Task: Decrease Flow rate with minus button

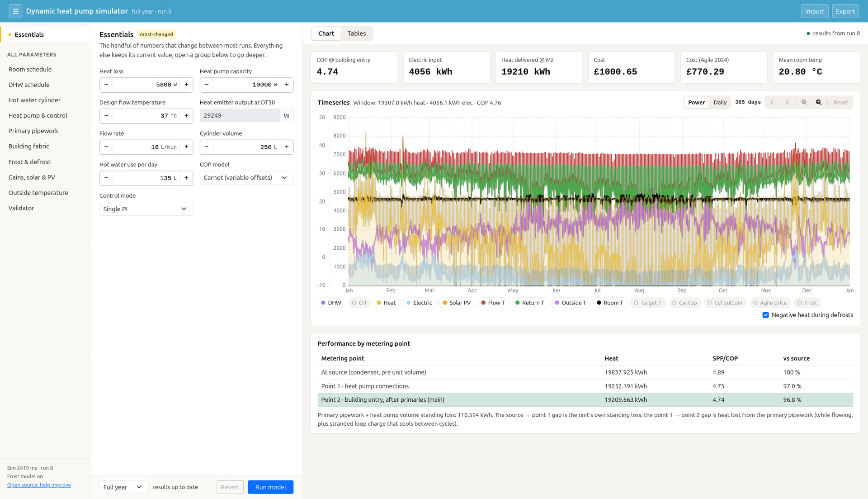Action: coord(106,147)
